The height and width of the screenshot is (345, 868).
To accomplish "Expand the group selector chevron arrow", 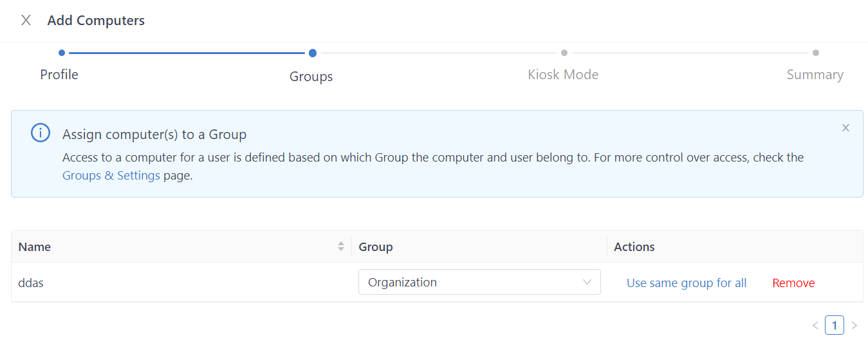I will point(587,283).
